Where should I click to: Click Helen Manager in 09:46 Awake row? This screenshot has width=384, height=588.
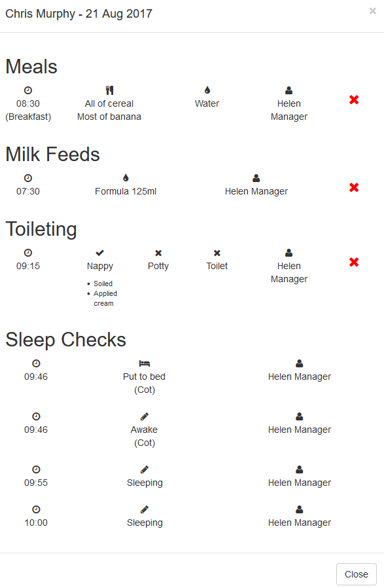(300, 430)
